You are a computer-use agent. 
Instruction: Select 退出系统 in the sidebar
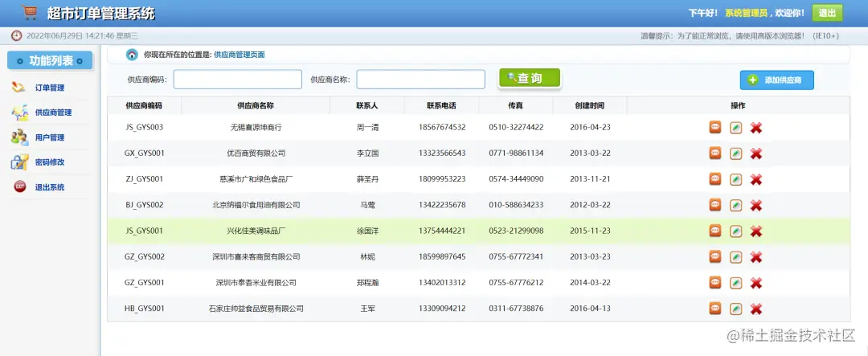point(50,187)
